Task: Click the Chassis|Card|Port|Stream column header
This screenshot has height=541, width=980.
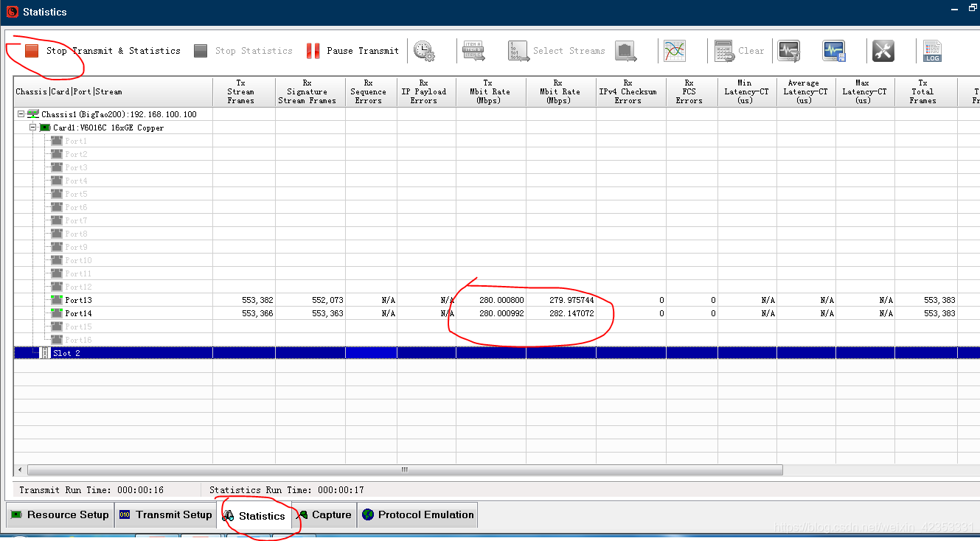Action: (x=114, y=92)
